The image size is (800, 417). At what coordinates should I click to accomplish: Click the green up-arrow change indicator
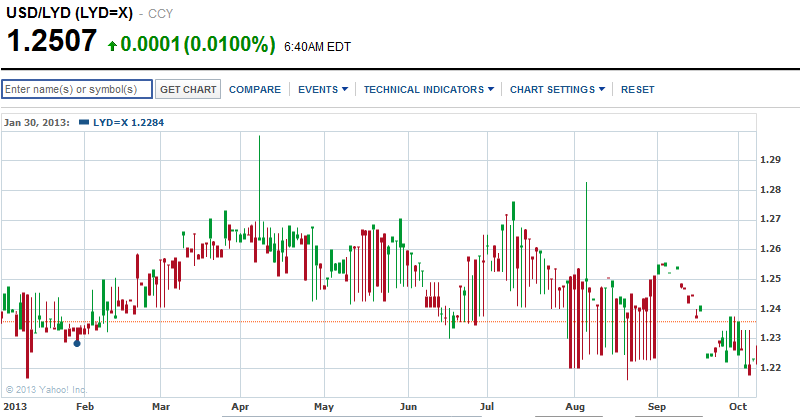pos(113,46)
